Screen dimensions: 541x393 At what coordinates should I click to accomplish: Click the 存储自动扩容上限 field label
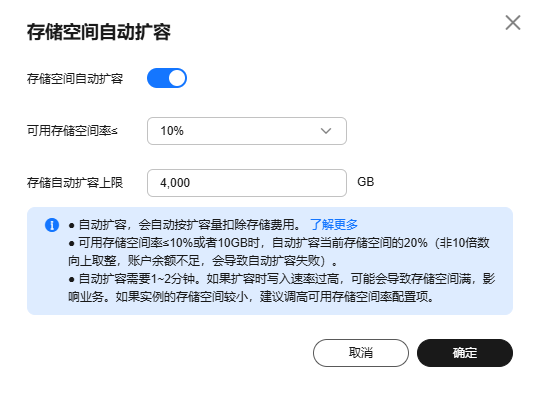point(75,183)
